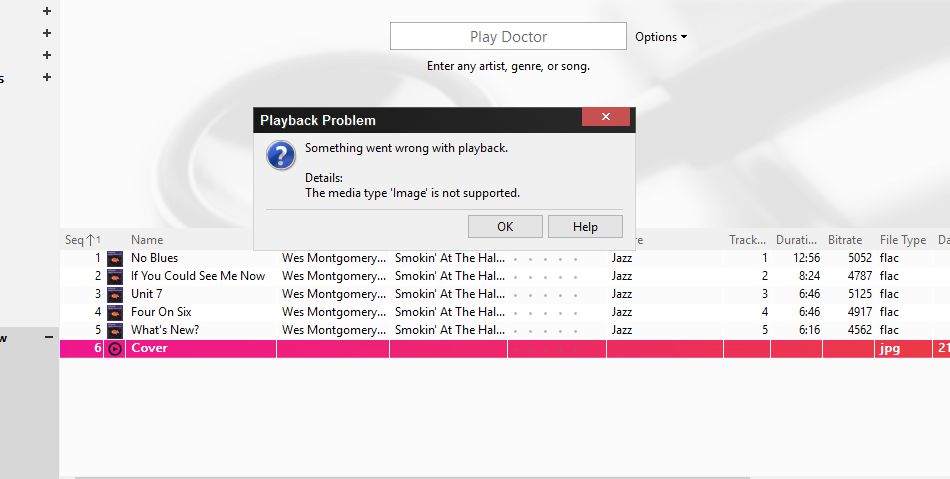Click the Play Doctor search field
The image size is (950, 479).
pyautogui.click(x=508, y=37)
